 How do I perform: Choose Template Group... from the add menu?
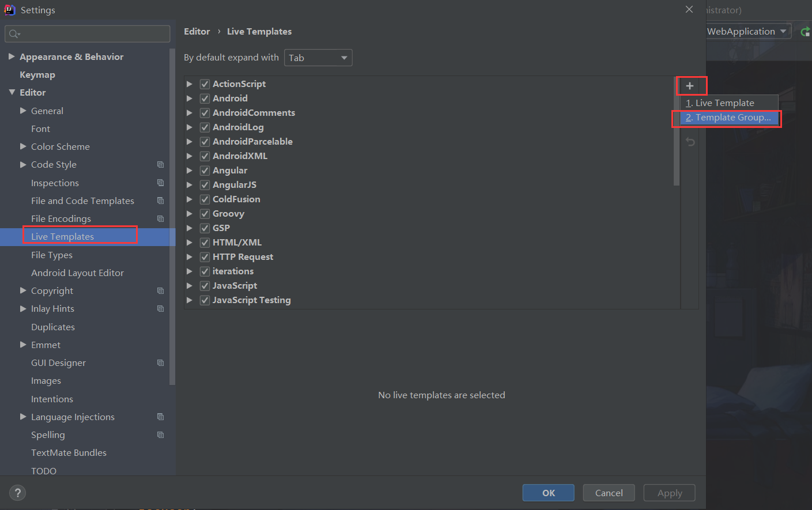click(729, 118)
